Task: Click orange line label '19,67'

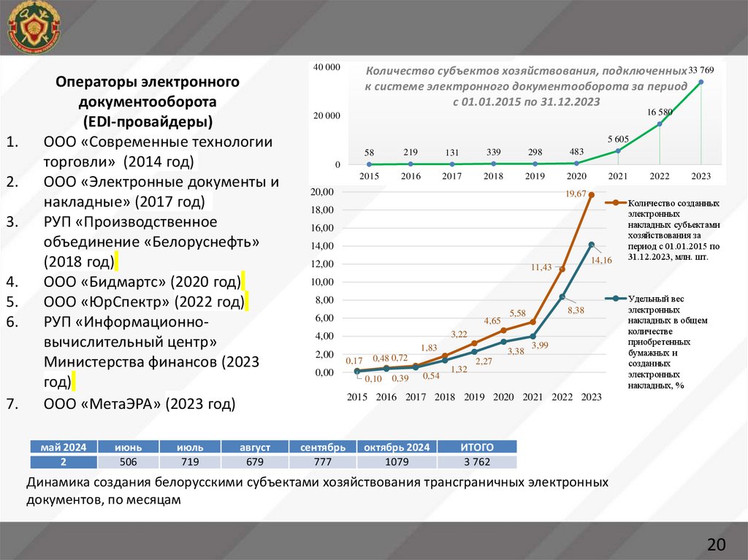Action: coord(576,193)
